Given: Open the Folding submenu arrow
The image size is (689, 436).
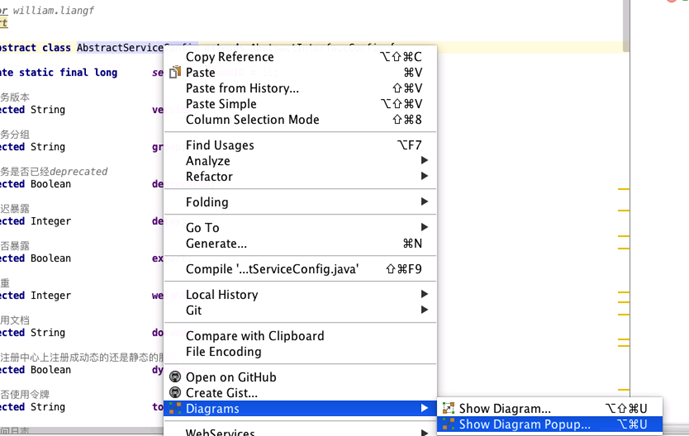Looking at the screenshot, I should 424,202.
